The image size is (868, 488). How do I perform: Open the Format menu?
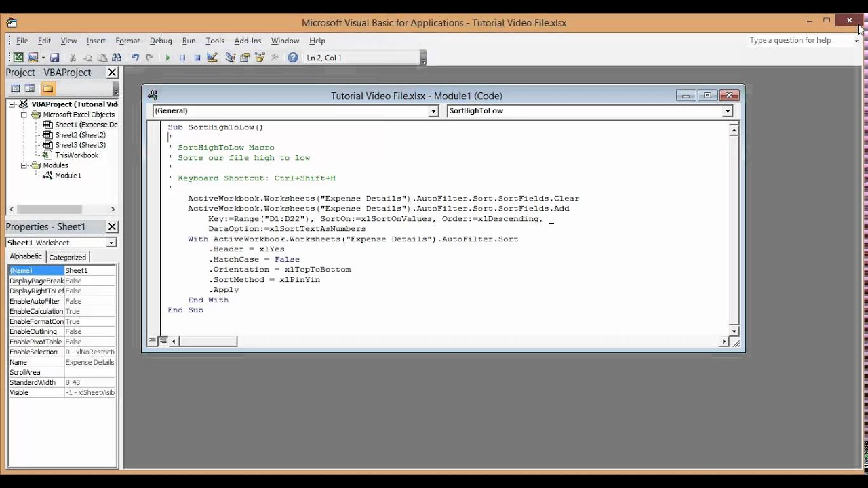[x=127, y=41]
